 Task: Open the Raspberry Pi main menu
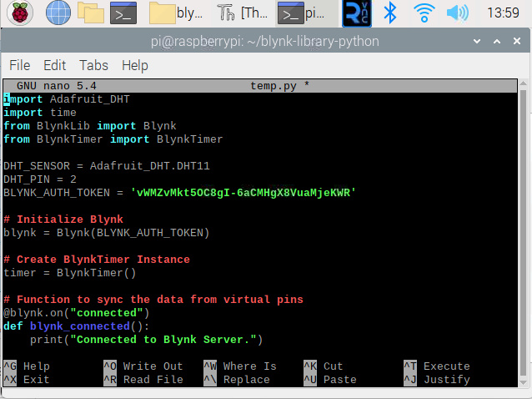[20, 13]
